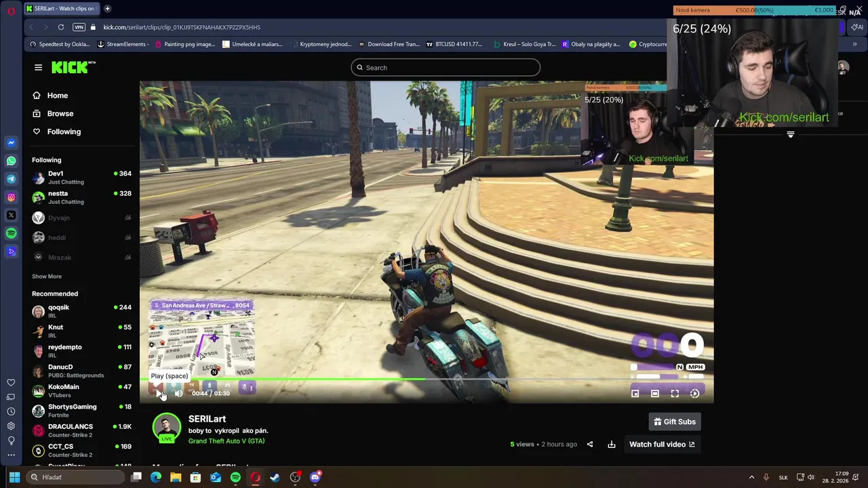
Task: Open Telegram in Opera sidebar
Action: [11, 179]
